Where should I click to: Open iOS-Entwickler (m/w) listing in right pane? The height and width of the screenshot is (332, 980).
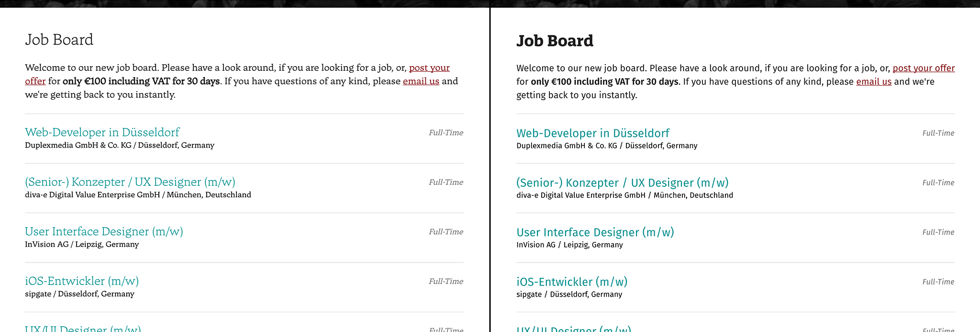click(571, 282)
